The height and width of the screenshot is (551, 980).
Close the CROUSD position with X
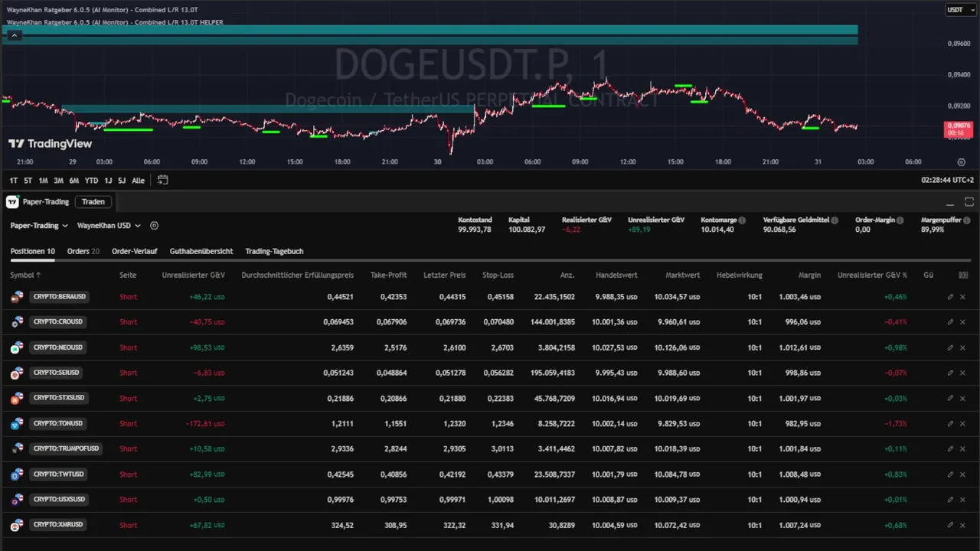point(963,322)
